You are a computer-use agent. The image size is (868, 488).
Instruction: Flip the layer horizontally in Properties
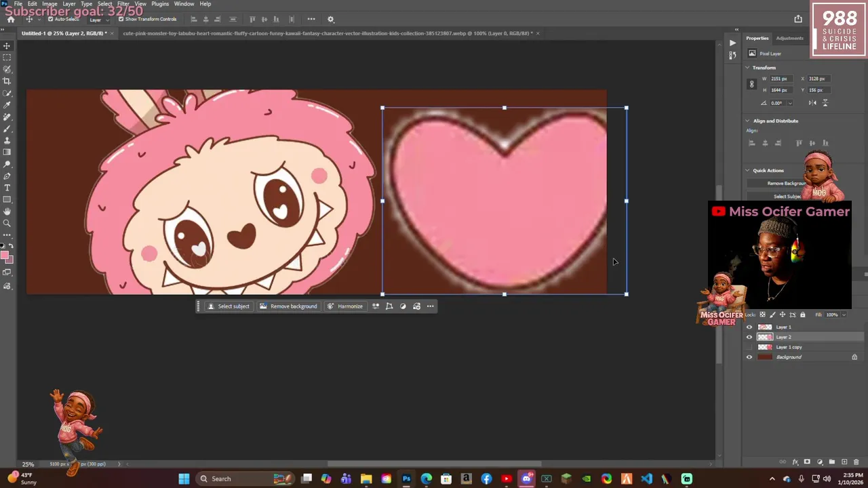click(812, 103)
